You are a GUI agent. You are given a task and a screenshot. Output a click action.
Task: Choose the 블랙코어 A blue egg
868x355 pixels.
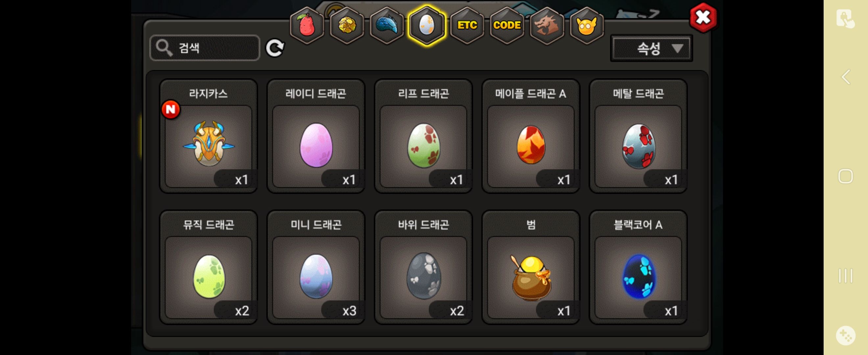tap(638, 267)
